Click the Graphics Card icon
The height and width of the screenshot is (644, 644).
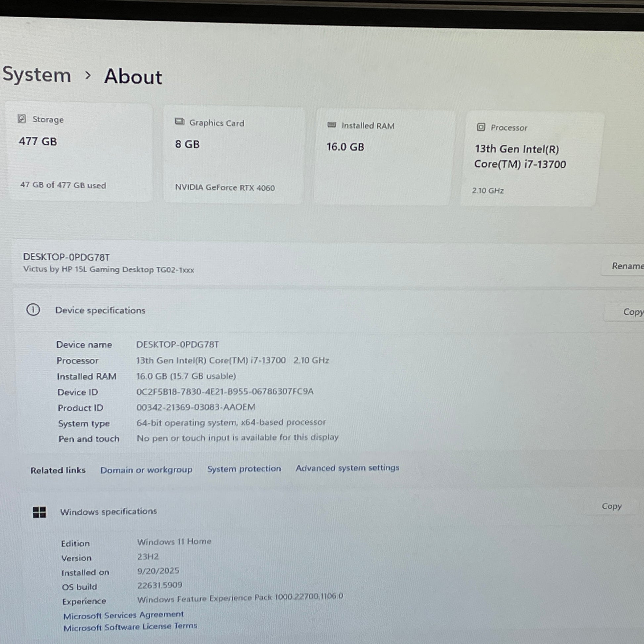tap(179, 121)
